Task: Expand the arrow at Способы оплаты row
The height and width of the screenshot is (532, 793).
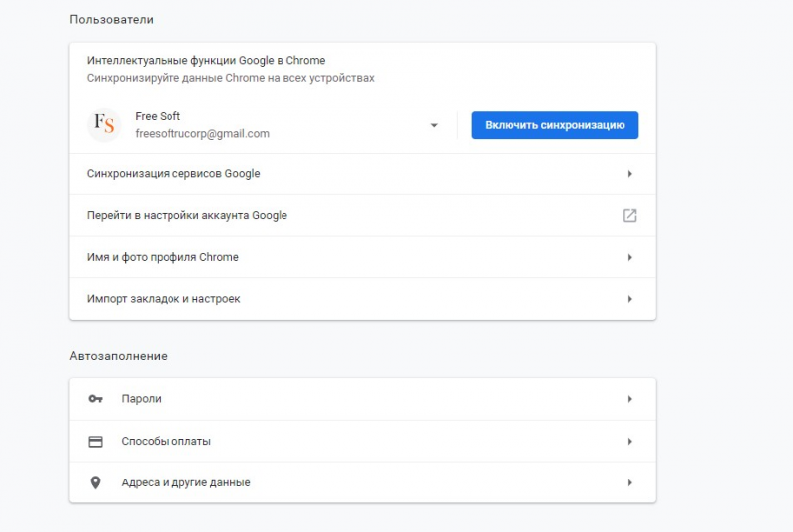Action: tap(630, 442)
